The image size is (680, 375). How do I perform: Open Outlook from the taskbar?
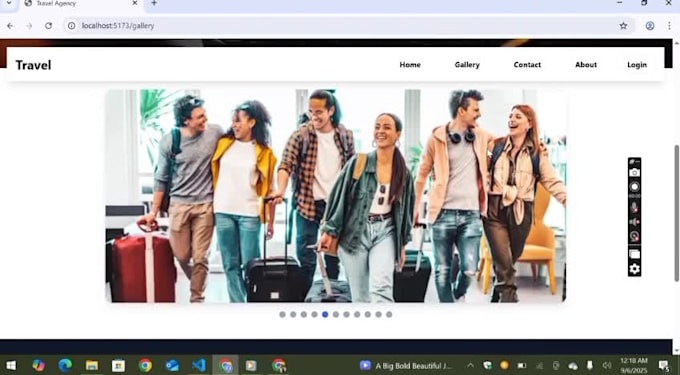tap(172, 365)
